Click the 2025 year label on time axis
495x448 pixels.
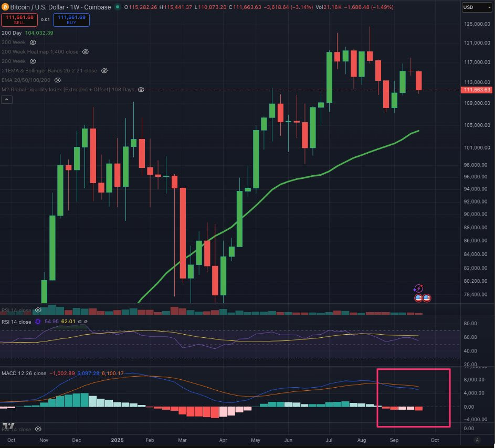point(117,440)
